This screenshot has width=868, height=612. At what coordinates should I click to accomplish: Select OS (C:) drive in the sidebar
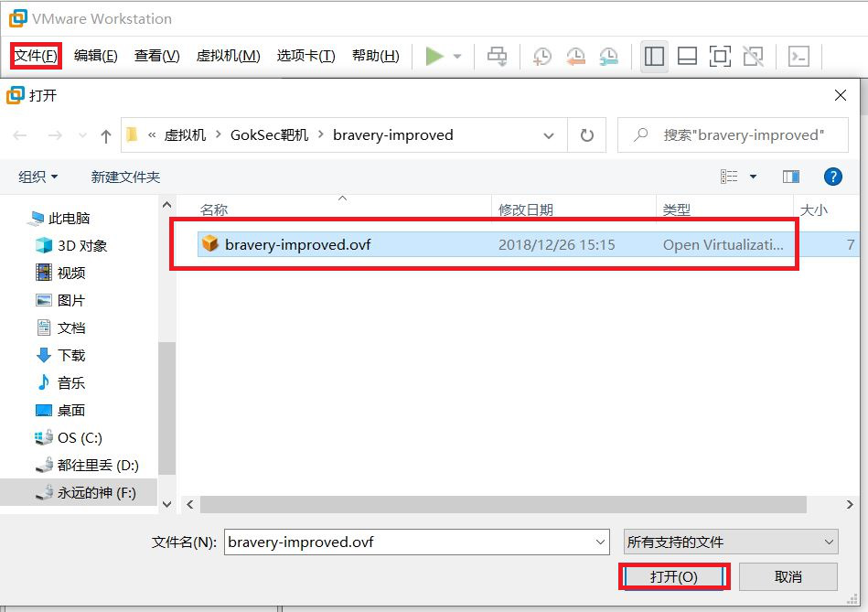click(80, 437)
